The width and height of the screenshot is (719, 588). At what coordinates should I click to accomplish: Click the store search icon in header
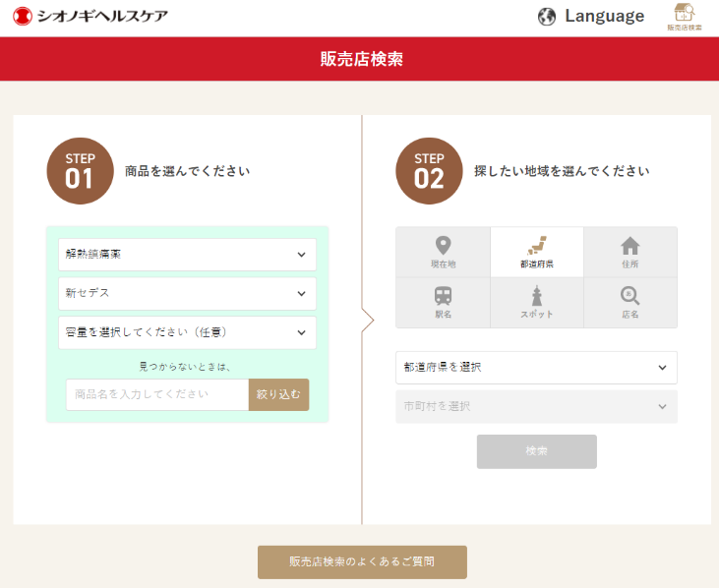click(685, 17)
